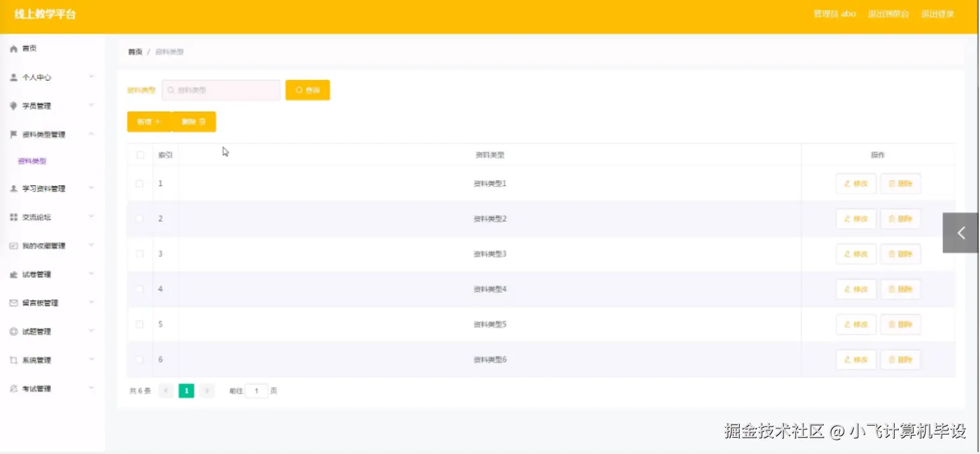Image resolution: width=980 pixels, height=454 pixels.
Task: Click the icon beside 学员管理
Action: click(x=13, y=106)
